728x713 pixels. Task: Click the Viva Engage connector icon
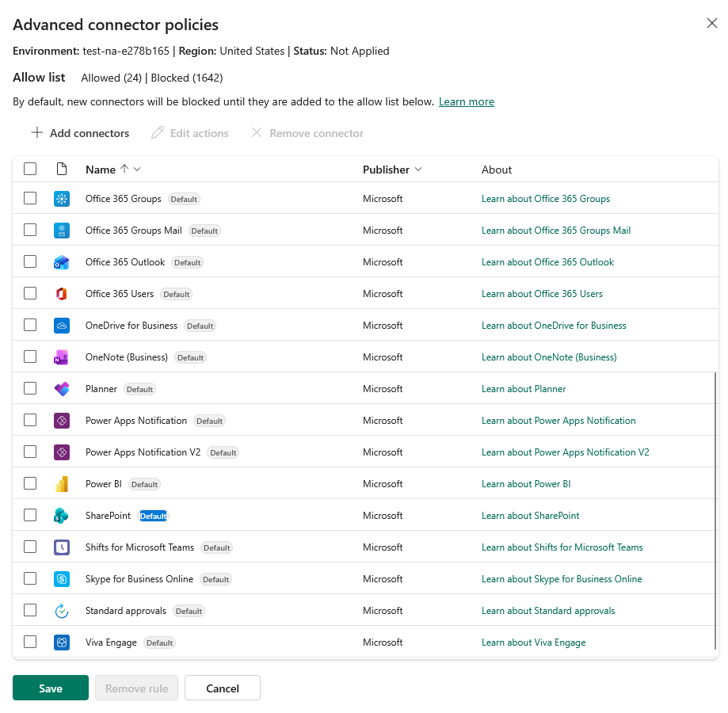coord(62,642)
